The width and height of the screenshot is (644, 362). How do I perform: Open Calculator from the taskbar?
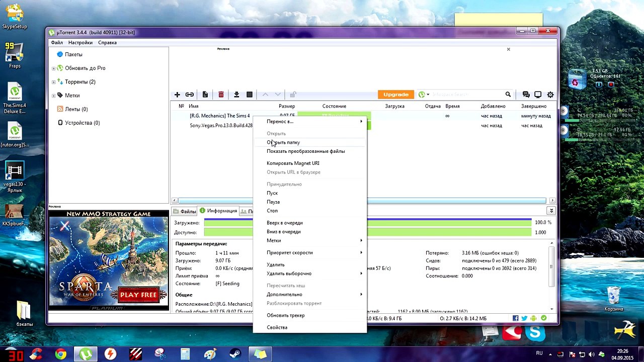click(185, 354)
